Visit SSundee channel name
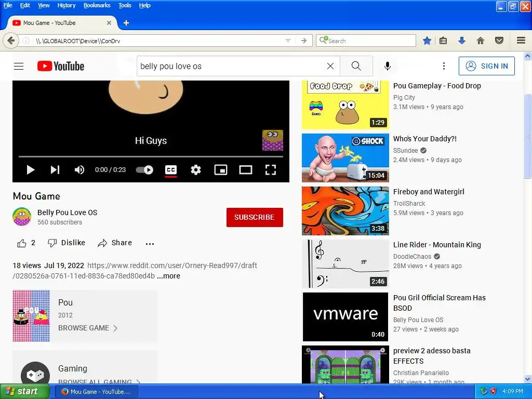Image resolution: width=532 pixels, height=399 pixels. click(x=405, y=150)
